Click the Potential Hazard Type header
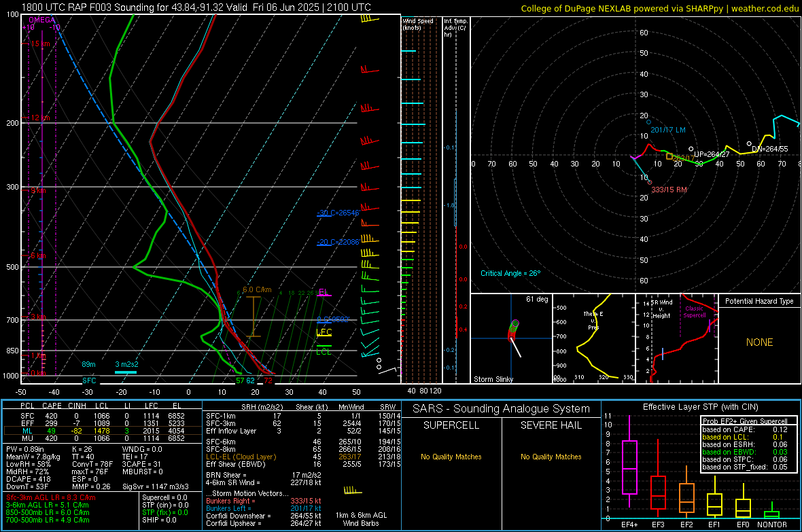The height and width of the screenshot is (532, 802). click(760, 301)
